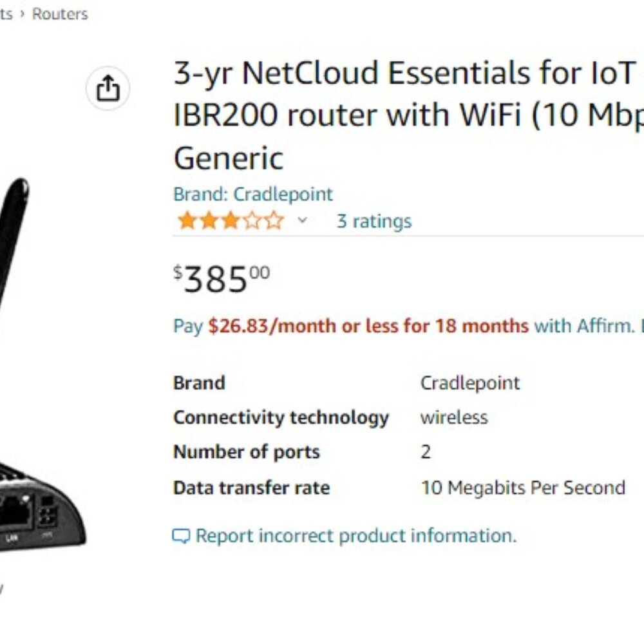Click the empty fifth rating star
Image resolution: width=644 pixels, height=644 pixels.
(x=274, y=220)
